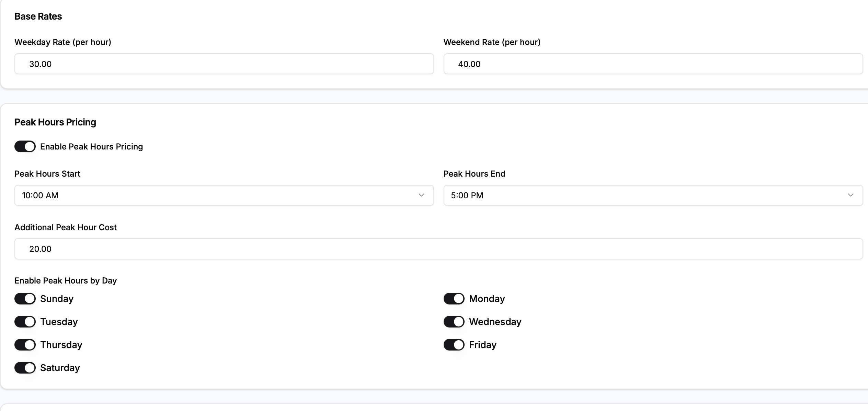Click the Peak Hours Pricing heading

point(55,122)
